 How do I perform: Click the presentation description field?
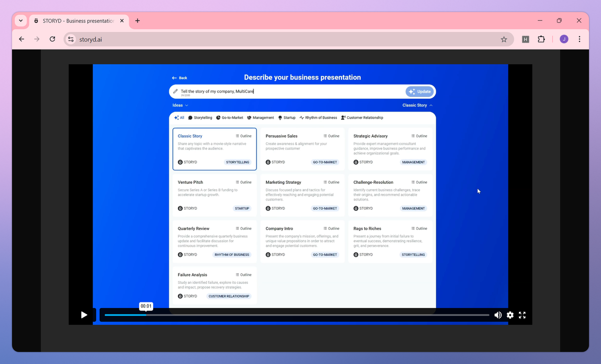click(x=302, y=92)
